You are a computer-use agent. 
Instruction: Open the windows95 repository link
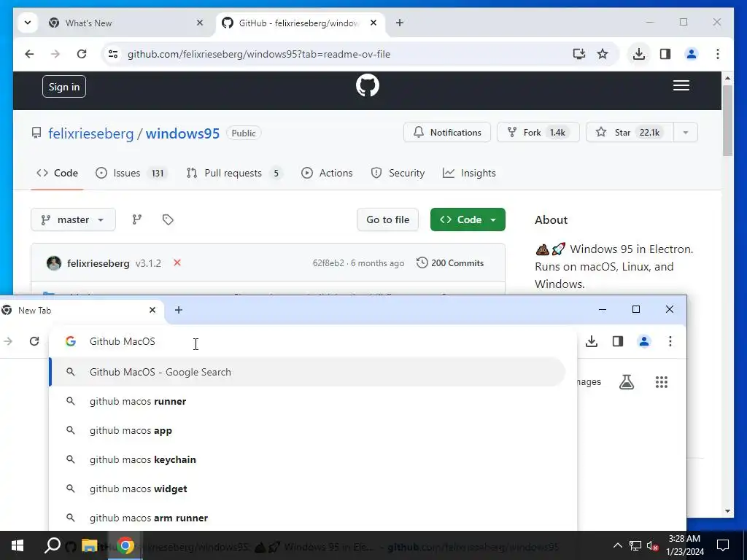182,133
